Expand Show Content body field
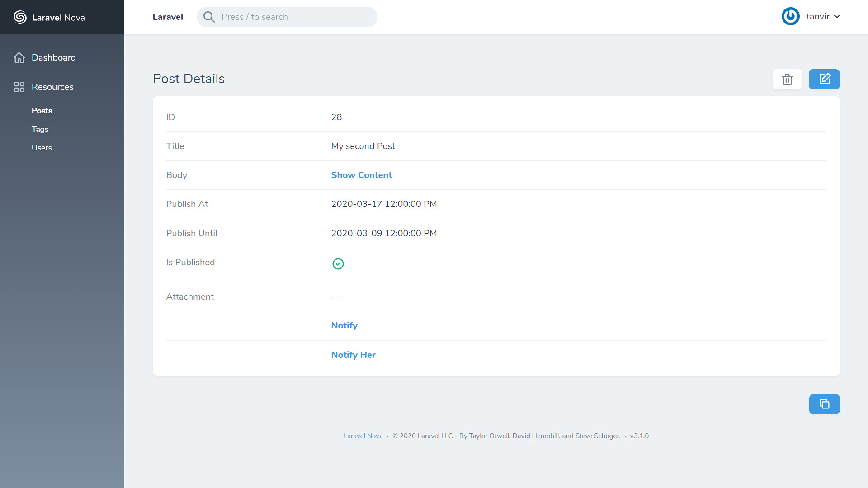Screen dimensions: 868x488 click(x=362, y=175)
